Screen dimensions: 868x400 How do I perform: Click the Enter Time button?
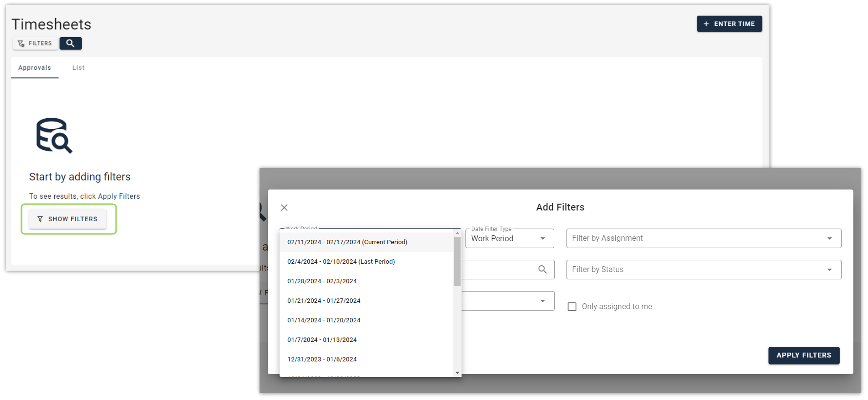(x=729, y=24)
